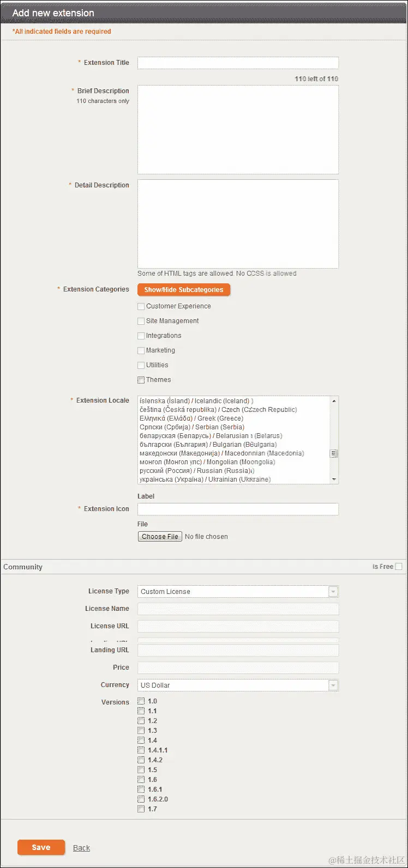Open the Currency dropdown
The width and height of the screenshot is (408, 868).
238,685
